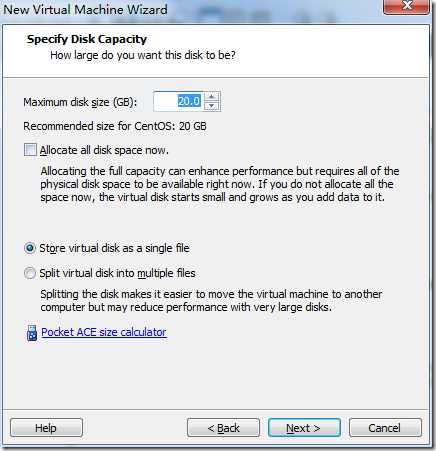
Task: Cancel the wizard
Action: click(385, 428)
